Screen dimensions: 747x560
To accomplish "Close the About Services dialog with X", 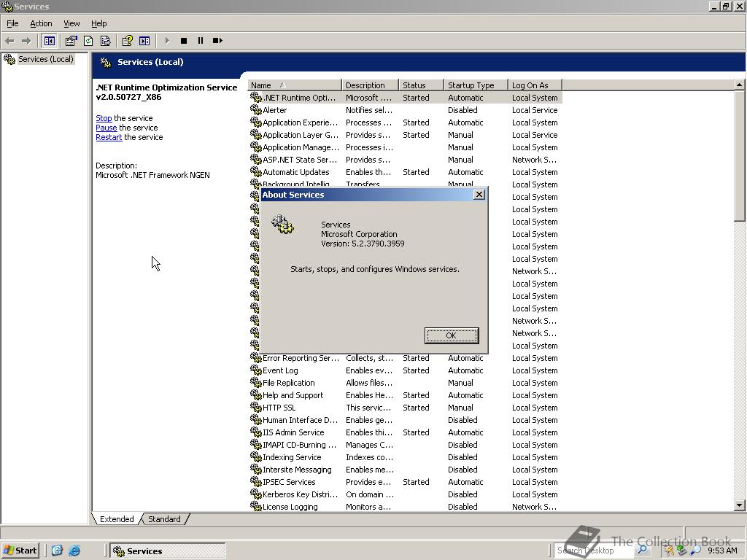I will [x=479, y=194].
